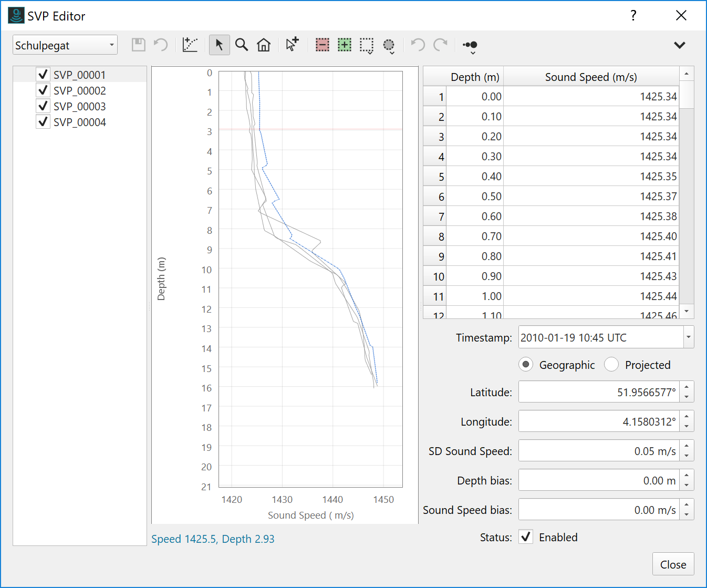Screen dimensions: 707x588
Task: Activate the zoom magnifier tool
Action: (242, 45)
